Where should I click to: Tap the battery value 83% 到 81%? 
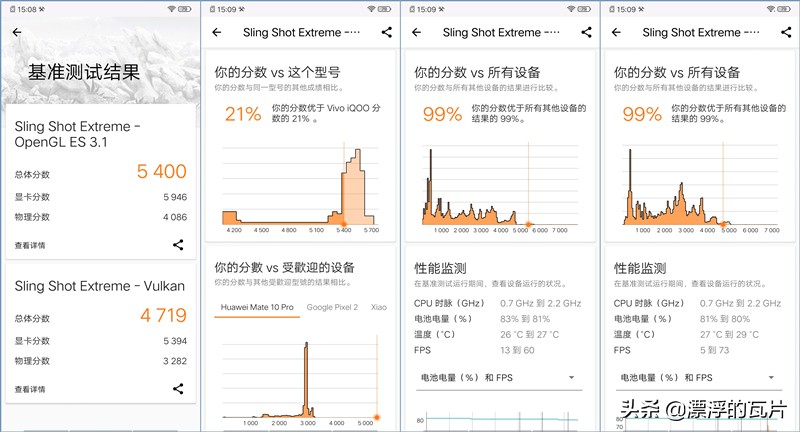coord(525,319)
